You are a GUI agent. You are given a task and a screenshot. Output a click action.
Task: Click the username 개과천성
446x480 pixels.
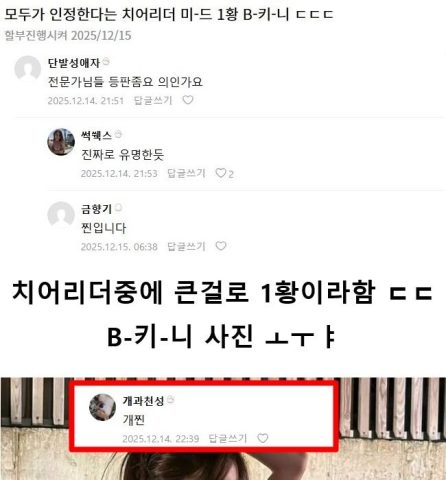(143, 400)
